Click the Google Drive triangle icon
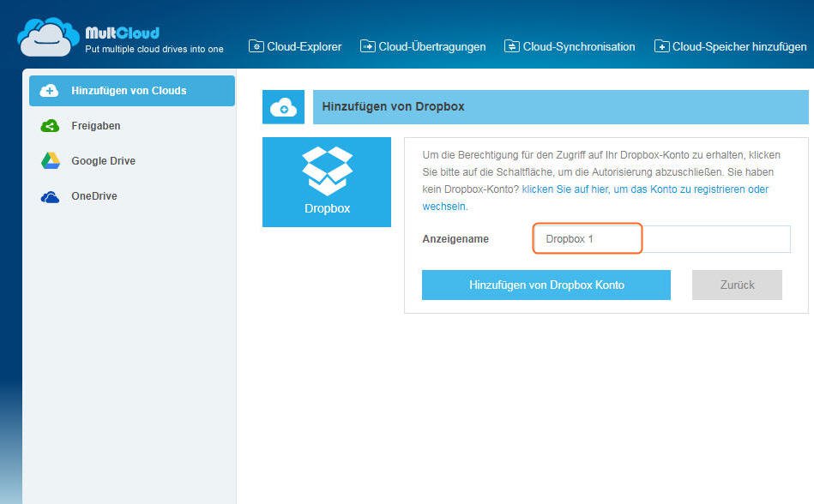Screen dimensions: 814x504 click(50, 161)
